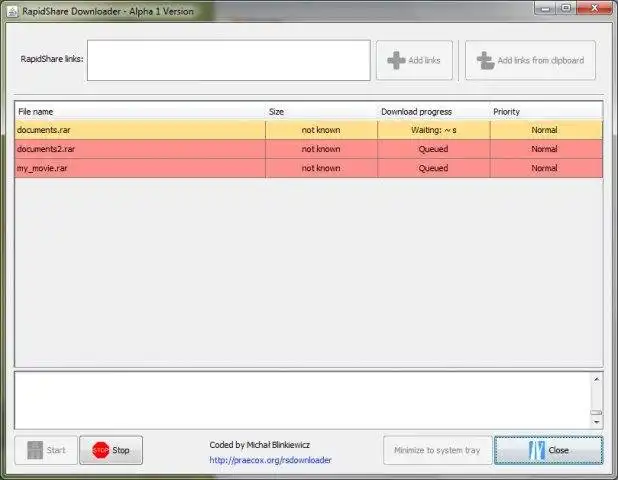Sort by File name column header

point(140,112)
